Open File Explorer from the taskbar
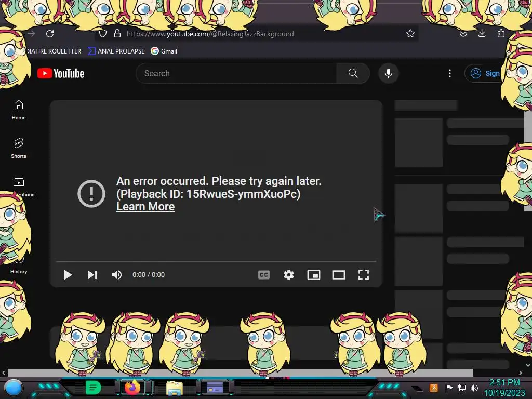The height and width of the screenshot is (399, 532). (175, 388)
